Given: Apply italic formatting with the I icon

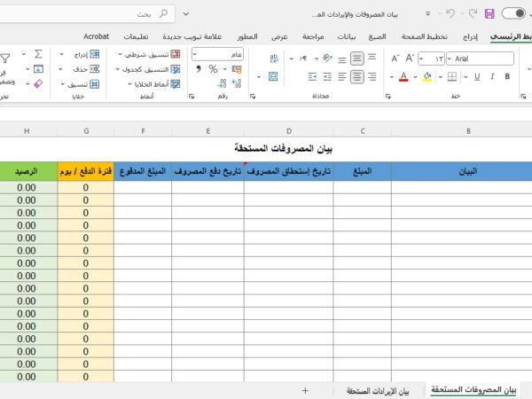Looking at the screenshot, I should pyautogui.click(x=492, y=76).
